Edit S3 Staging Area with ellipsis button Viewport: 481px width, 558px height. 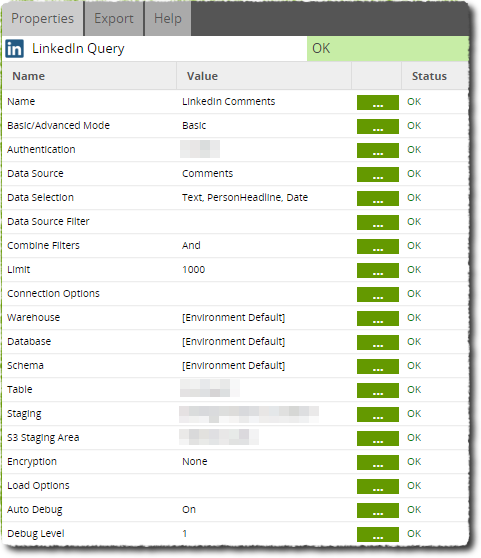point(378,438)
